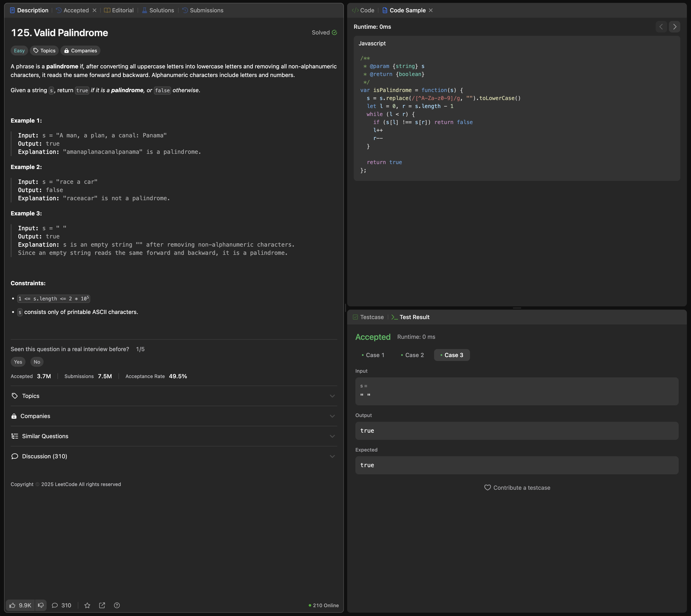Go to previous code sample arrow

(x=661, y=27)
